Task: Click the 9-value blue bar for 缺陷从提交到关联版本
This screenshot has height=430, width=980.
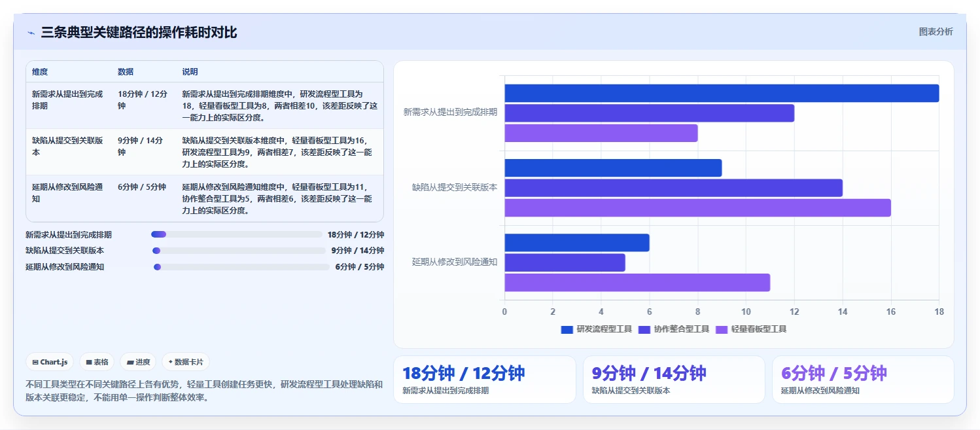Action: [x=613, y=168]
